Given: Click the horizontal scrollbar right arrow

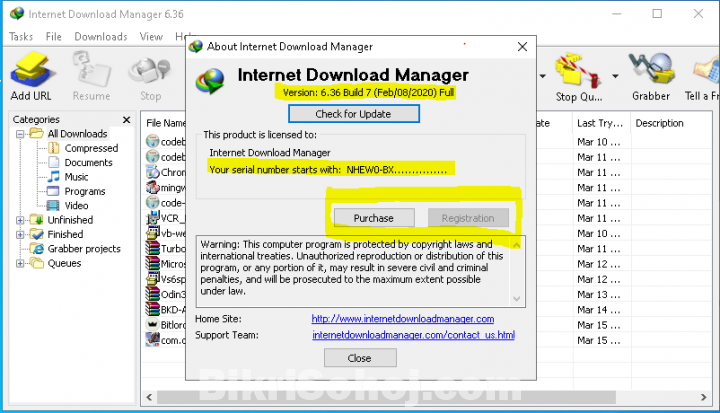Looking at the screenshot, I should point(703,397).
